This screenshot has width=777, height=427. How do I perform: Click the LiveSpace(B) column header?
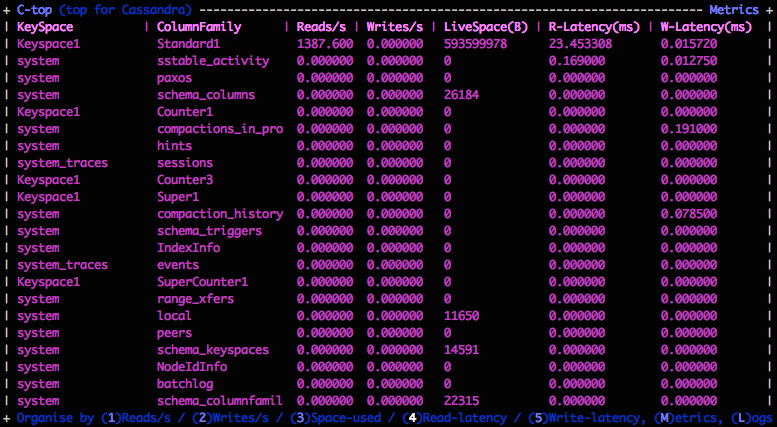pyautogui.click(x=486, y=27)
